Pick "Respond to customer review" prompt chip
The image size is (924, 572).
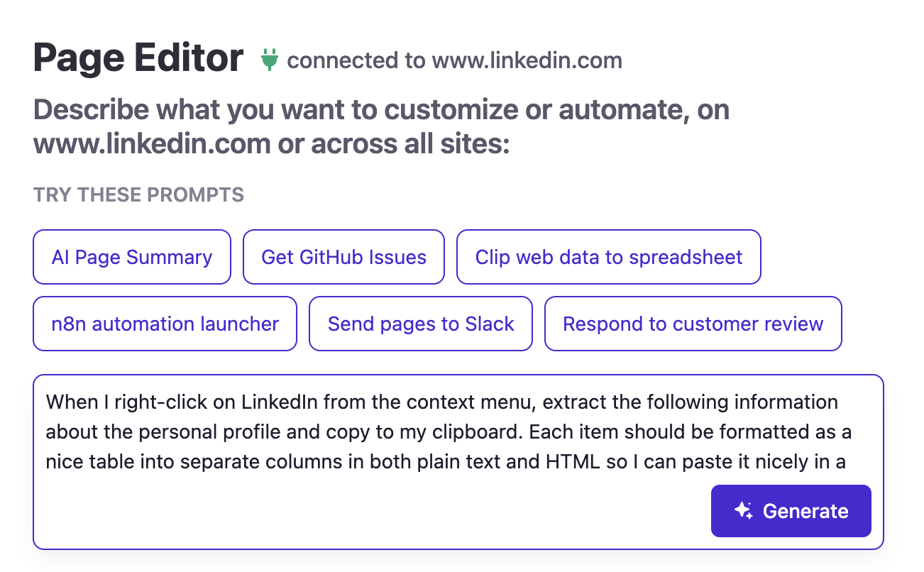coord(693,324)
